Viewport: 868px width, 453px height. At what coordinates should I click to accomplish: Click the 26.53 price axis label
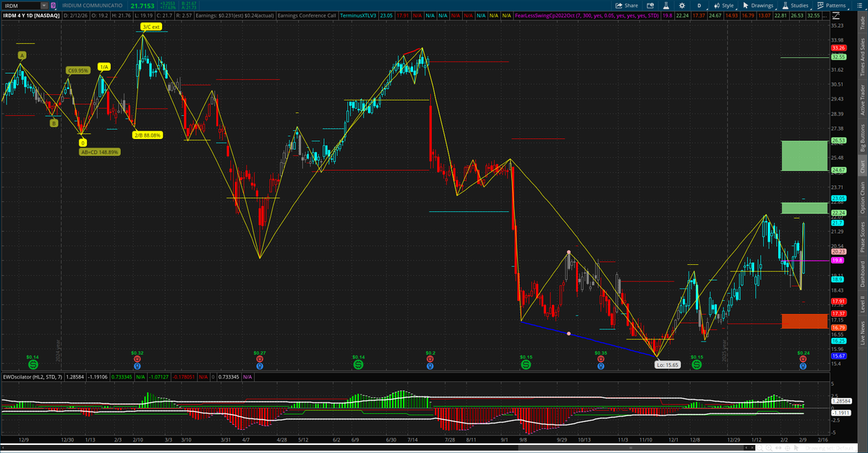pyautogui.click(x=839, y=140)
